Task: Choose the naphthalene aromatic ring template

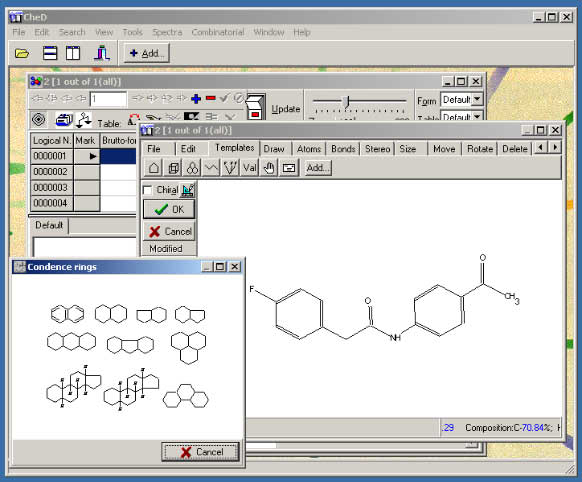Action: (x=67, y=314)
